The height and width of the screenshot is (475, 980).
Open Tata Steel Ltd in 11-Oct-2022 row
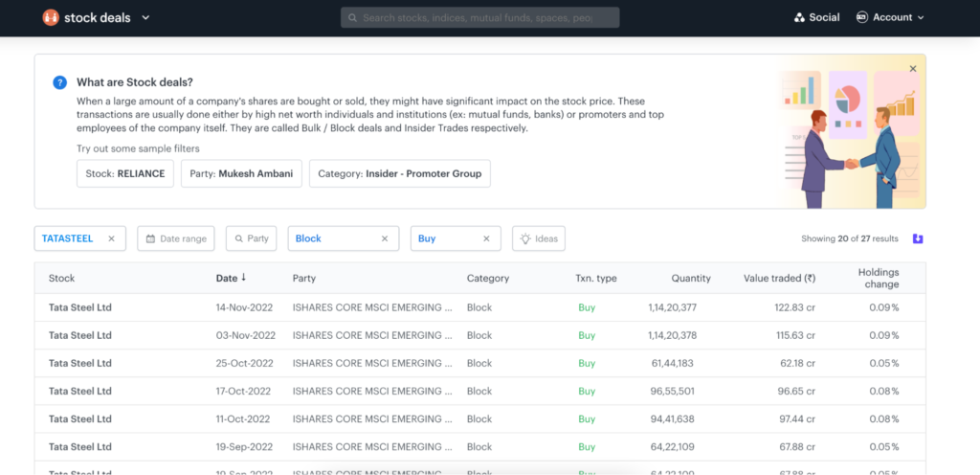[80, 418]
